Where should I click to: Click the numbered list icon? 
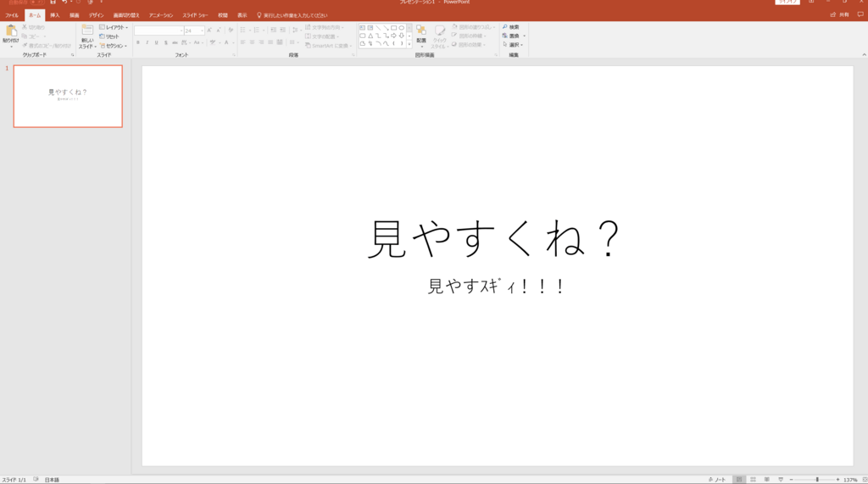point(256,30)
